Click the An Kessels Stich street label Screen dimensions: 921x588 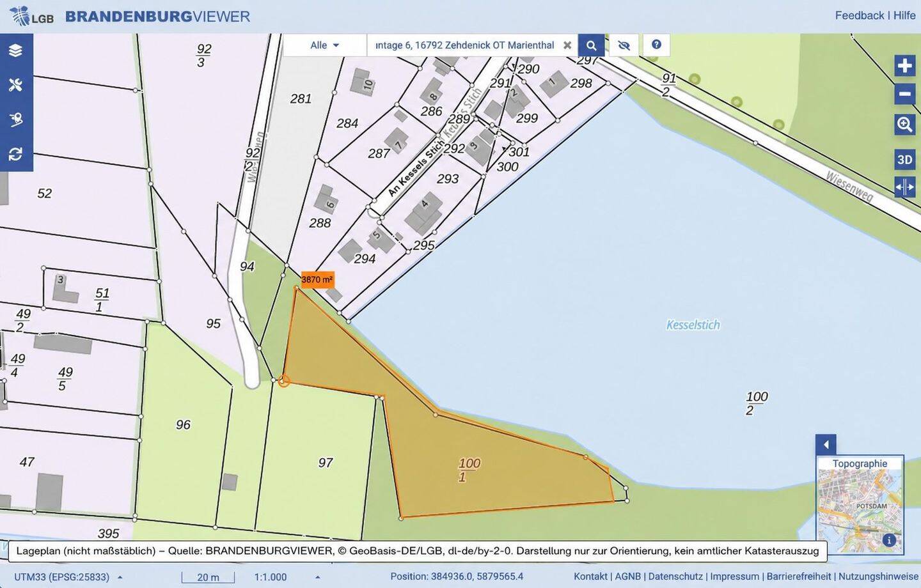pos(416,168)
